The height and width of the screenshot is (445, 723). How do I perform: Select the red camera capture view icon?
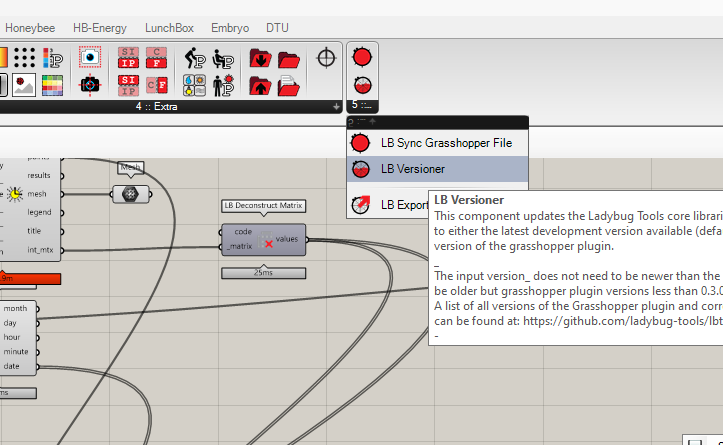point(90,84)
